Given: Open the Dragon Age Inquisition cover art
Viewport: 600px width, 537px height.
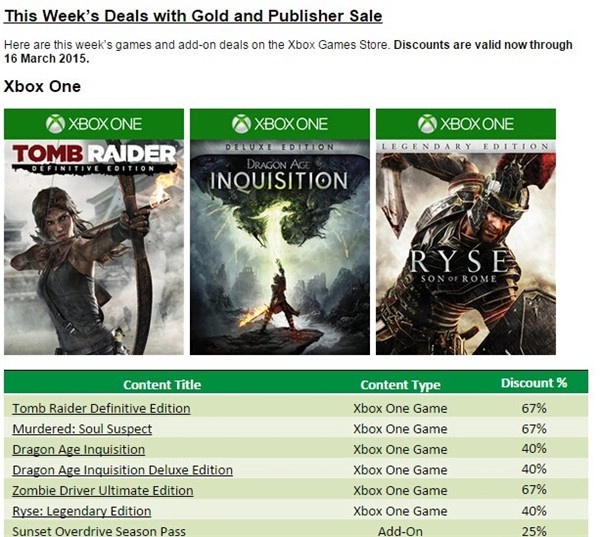Looking at the screenshot, I should (279, 247).
